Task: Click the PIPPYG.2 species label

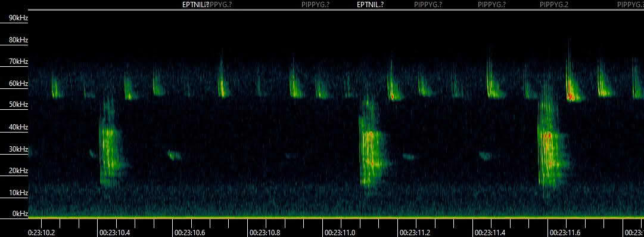Action: coord(554,5)
